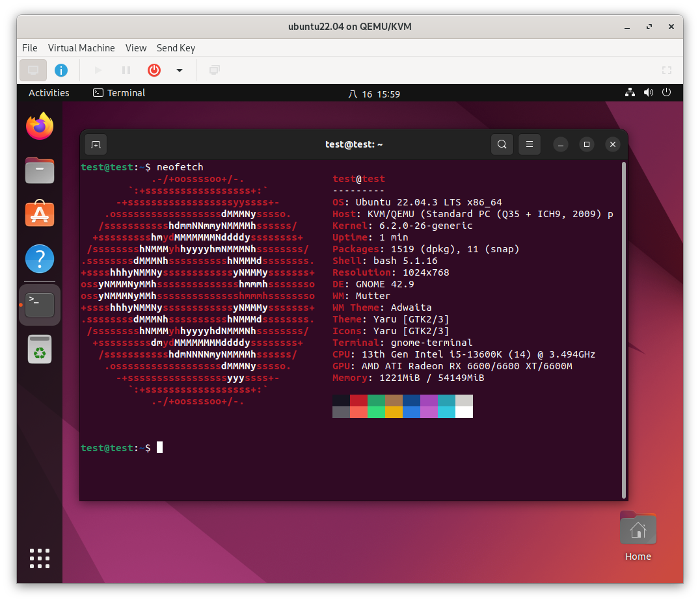The image size is (700, 602).
Task: Shut down the VM with power button
Action: pyautogui.click(x=154, y=70)
